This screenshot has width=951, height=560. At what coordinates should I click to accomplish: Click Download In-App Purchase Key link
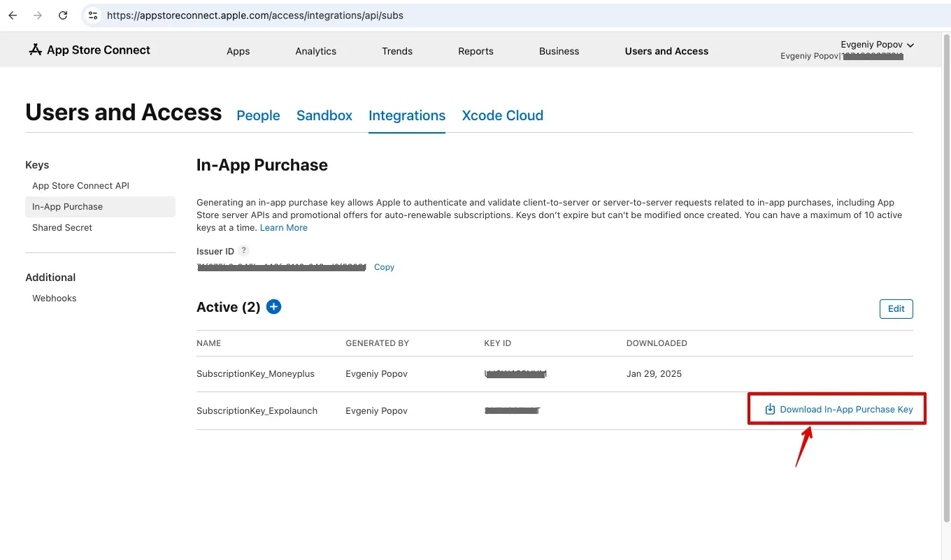tap(846, 409)
